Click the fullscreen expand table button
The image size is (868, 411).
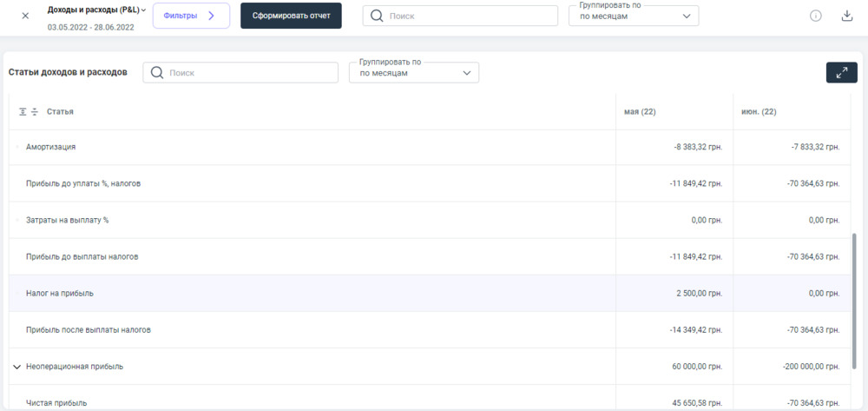[x=840, y=73]
